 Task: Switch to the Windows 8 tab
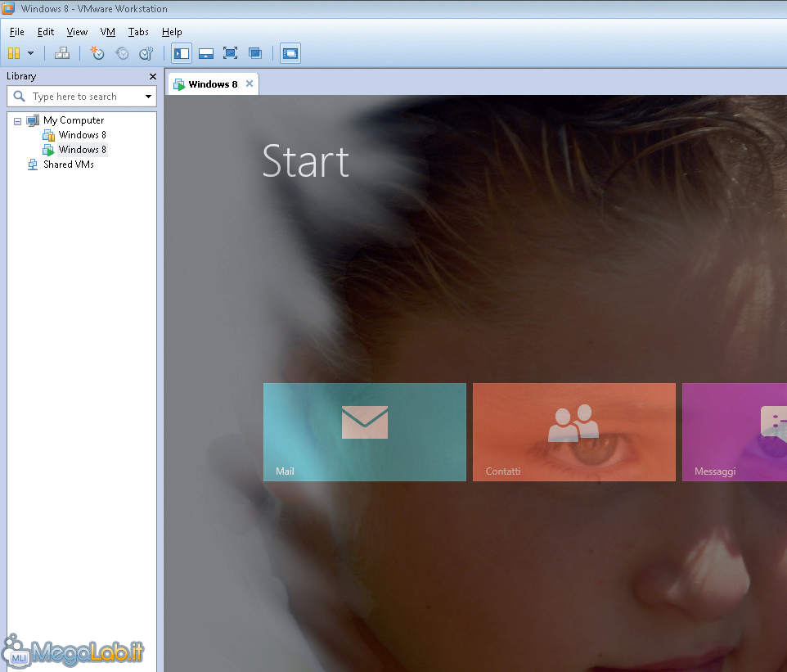coord(213,84)
